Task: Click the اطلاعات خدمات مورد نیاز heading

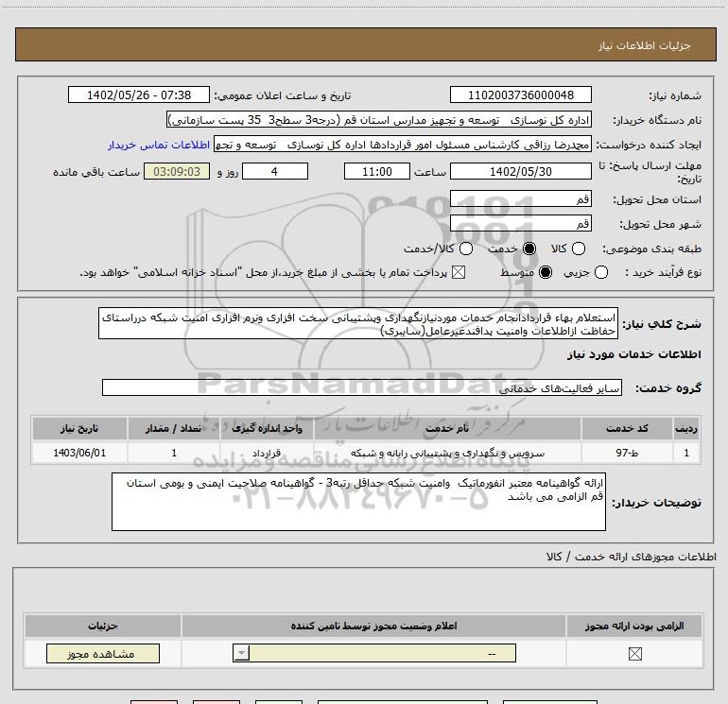Action: point(633,354)
